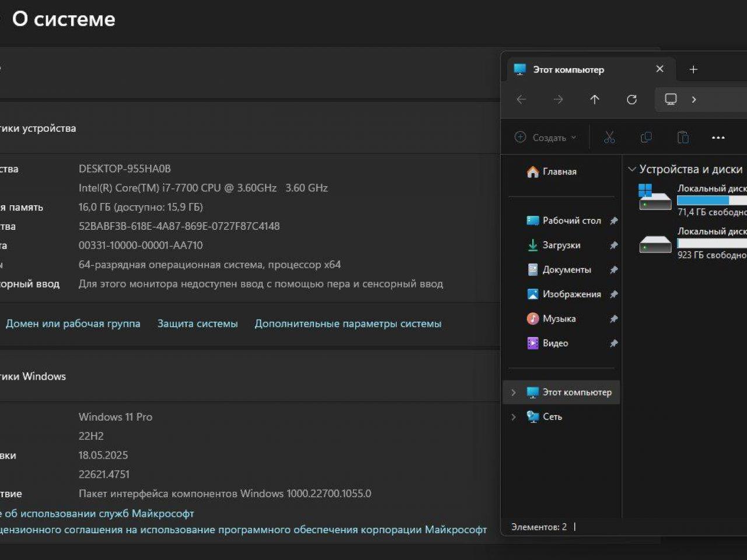The width and height of the screenshot is (747, 560).
Task: Click the О системе page heading
Action: coord(64,19)
